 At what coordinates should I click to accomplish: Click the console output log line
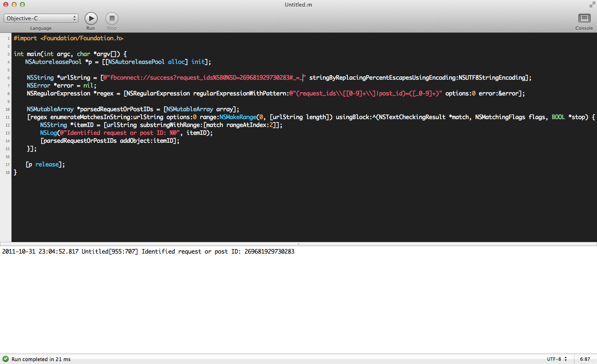coord(148,252)
